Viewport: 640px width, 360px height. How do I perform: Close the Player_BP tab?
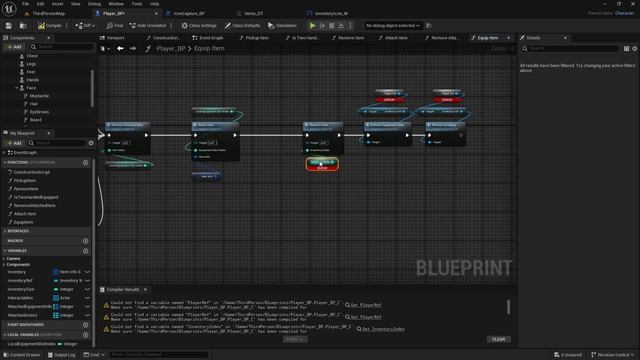click(x=156, y=13)
